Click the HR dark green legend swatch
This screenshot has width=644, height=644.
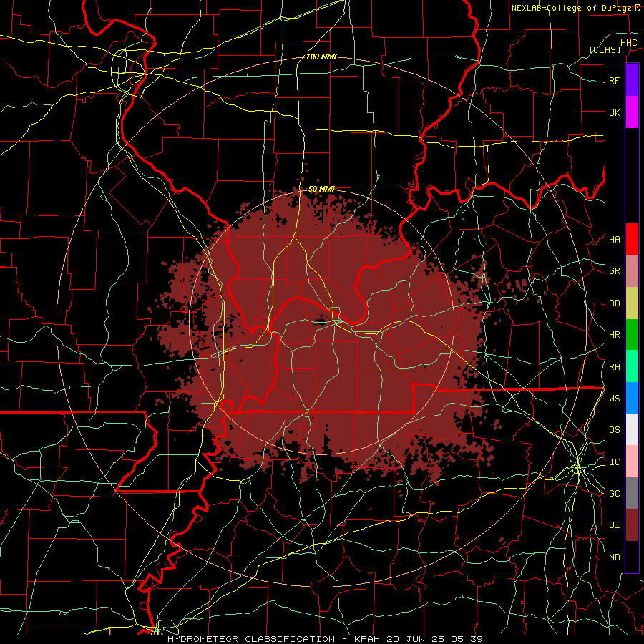click(632, 335)
